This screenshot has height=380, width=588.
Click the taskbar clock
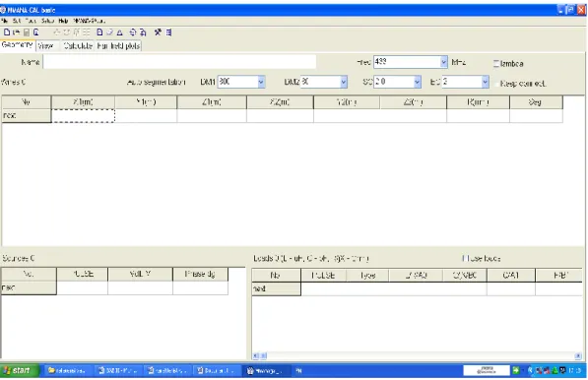tap(574, 371)
